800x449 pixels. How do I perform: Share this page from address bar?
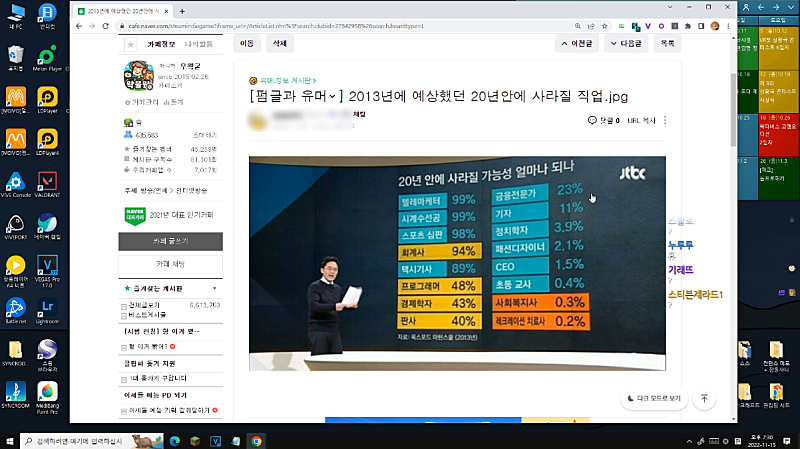(x=591, y=26)
